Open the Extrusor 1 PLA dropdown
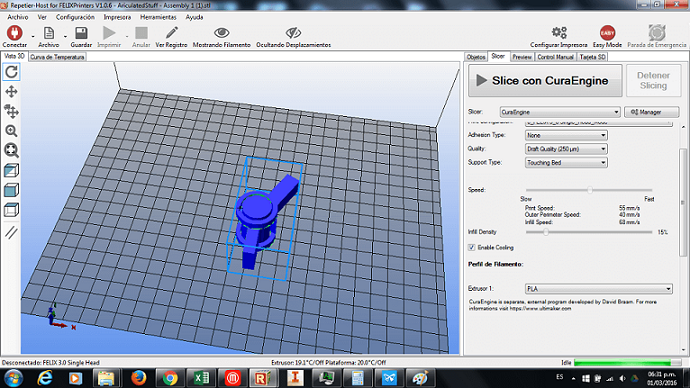The height and width of the screenshot is (388, 690). point(598,289)
